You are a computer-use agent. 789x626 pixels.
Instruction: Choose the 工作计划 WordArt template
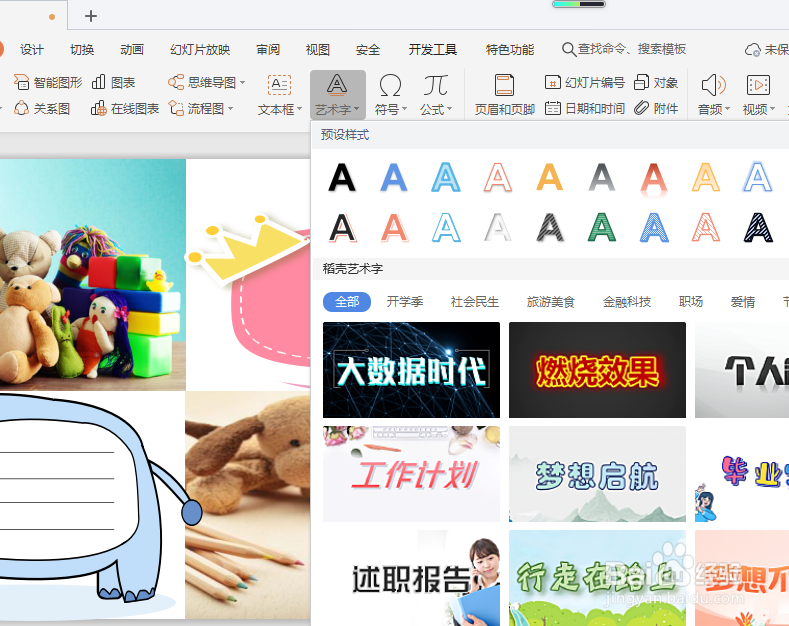click(x=412, y=474)
